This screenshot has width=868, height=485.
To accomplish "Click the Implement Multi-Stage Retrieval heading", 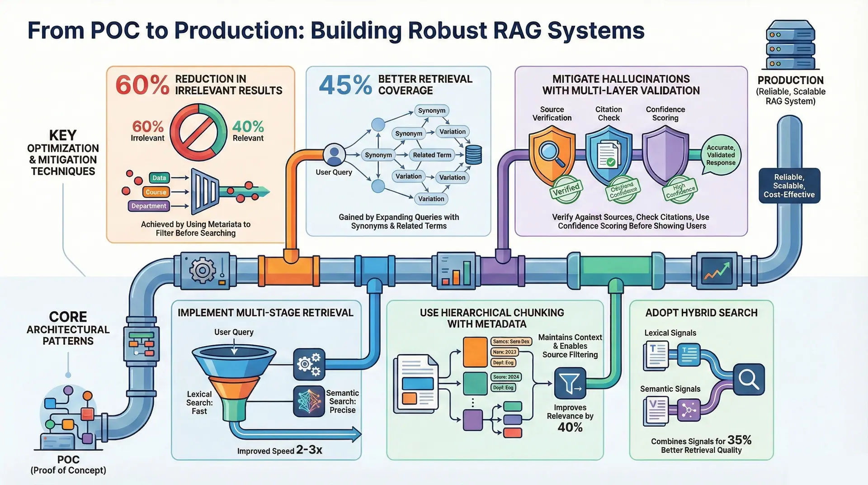I will [x=266, y=313].
